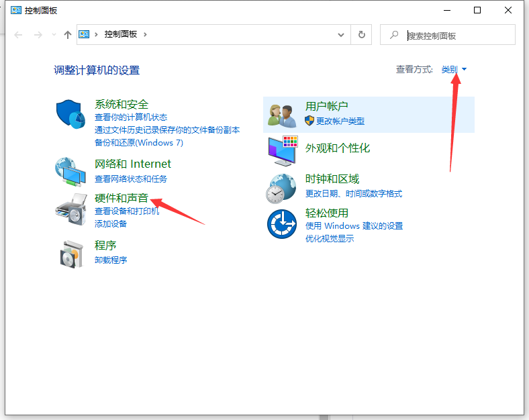Click the up arrow navigation button
The image size is (529, 420).
[67, 35]
